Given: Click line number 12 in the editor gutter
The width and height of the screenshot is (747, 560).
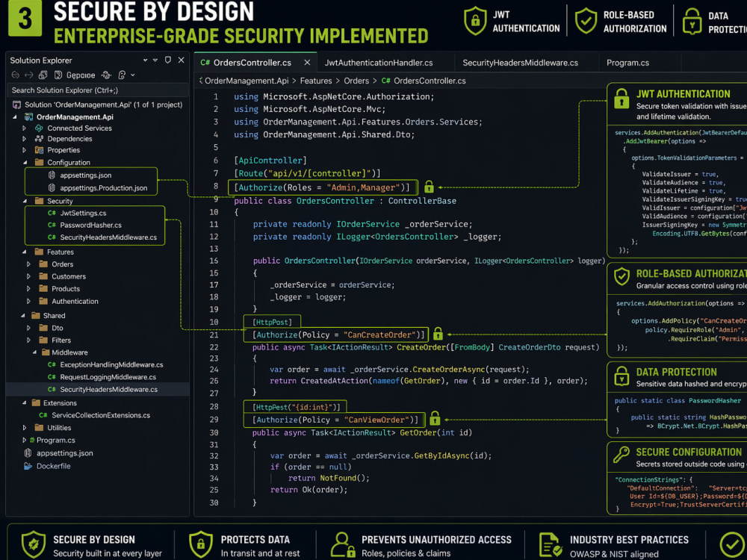Looking at the screenshot, I should point(214,237).
